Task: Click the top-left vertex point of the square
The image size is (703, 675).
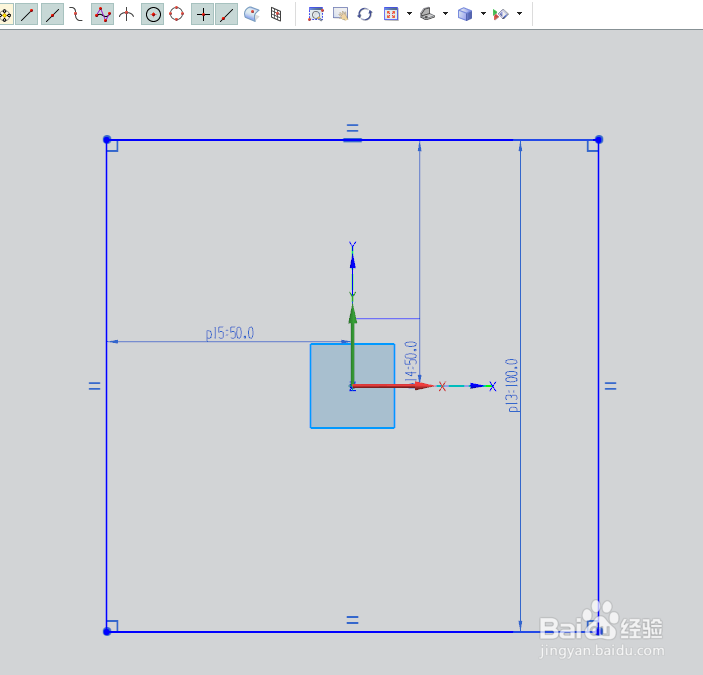Action: (107, 140)
